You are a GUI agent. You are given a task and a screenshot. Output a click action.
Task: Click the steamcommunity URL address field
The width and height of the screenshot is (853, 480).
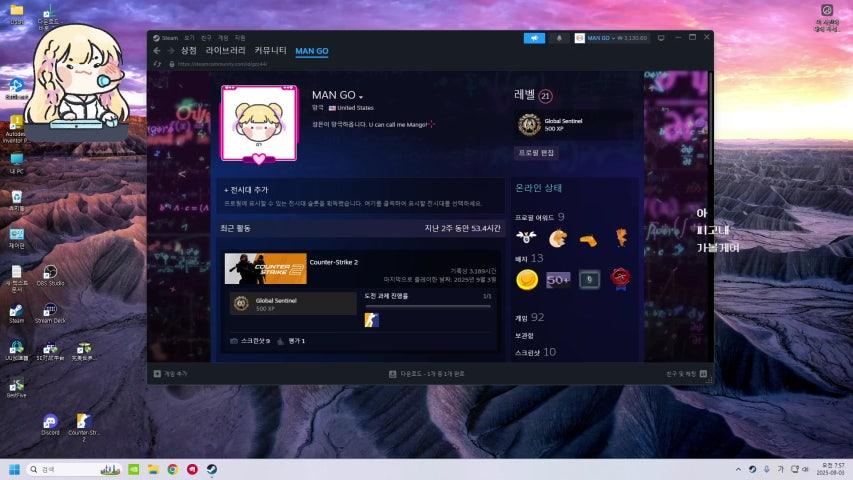pos(222,64)
